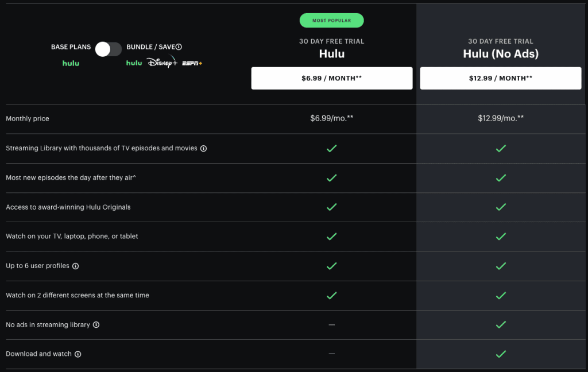Open info icon for No ads in streaming library
This screenshot has width=588, height=372.
pyautogui.click(x=96, y=325)
